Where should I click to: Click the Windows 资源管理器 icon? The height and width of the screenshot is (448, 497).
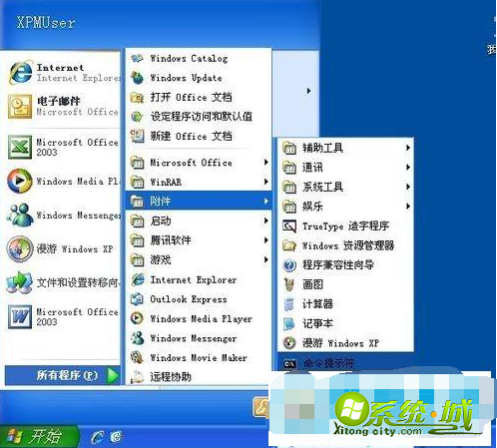point(289,245)
